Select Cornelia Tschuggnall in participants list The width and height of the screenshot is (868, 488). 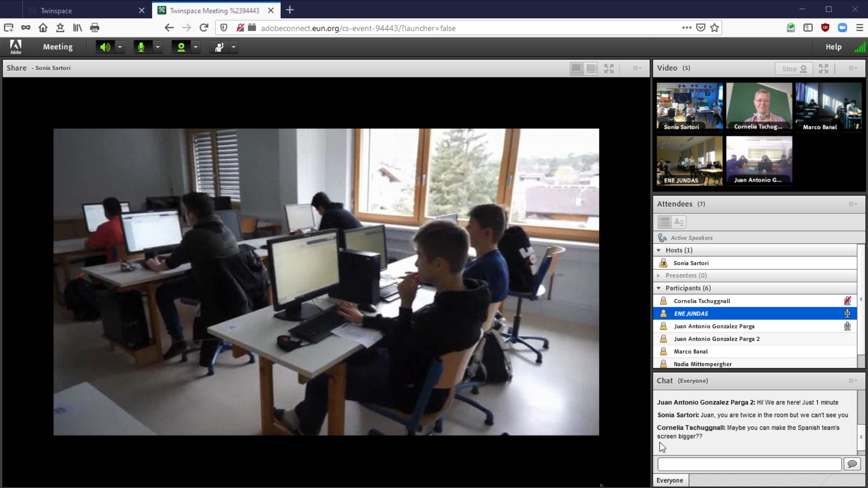pyautogui.click(x=755, y=301)
